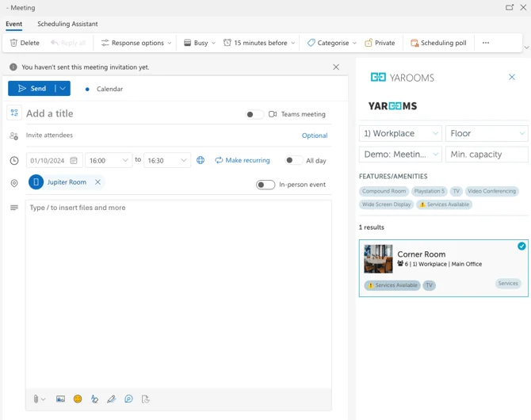Open the Demo: Meeting room type dropdown
This screenshot has width=531, height=420.
[400, 155]
